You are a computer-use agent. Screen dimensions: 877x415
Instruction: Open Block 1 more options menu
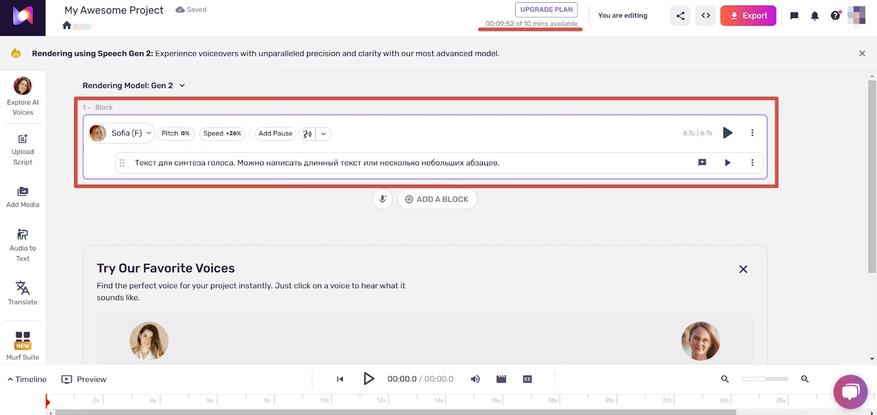pyautogui.click(x=752, y=133)
